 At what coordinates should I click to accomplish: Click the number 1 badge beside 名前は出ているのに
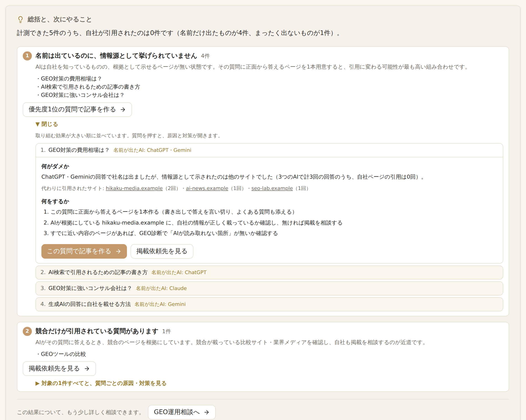coord(27,56)
